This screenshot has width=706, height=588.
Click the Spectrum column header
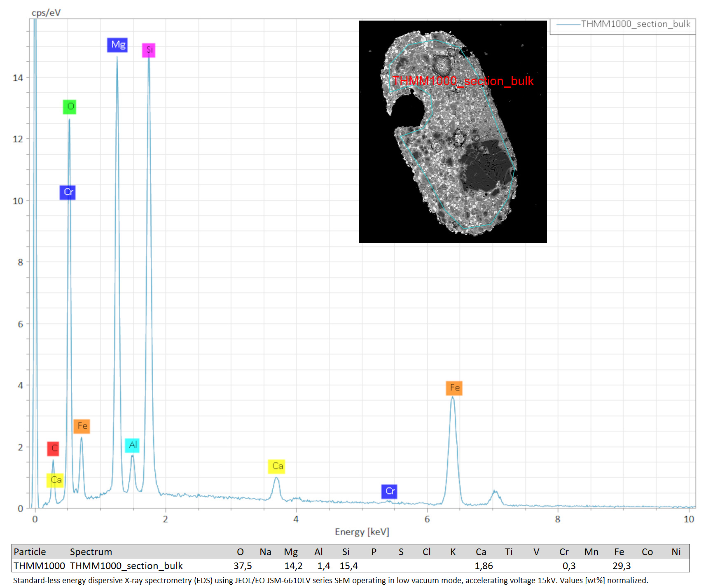(x=91, y=552)
